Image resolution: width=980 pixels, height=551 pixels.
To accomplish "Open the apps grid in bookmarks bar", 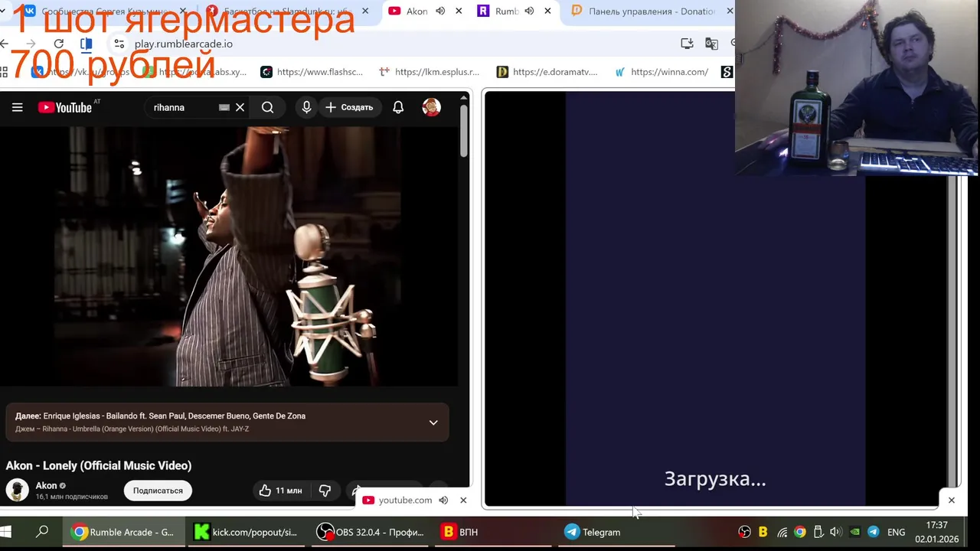I will [4, 72].
